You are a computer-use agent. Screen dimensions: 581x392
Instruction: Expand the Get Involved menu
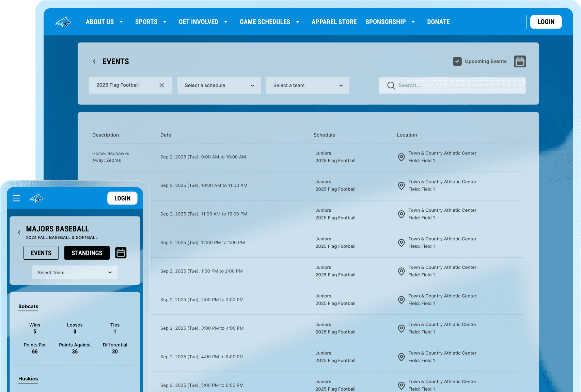203,22
